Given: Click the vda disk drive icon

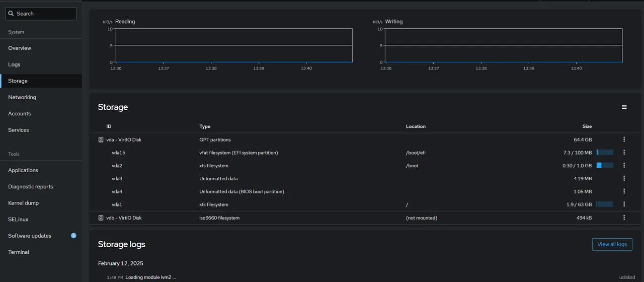Looking at the screenshot, I should (101, 139).
